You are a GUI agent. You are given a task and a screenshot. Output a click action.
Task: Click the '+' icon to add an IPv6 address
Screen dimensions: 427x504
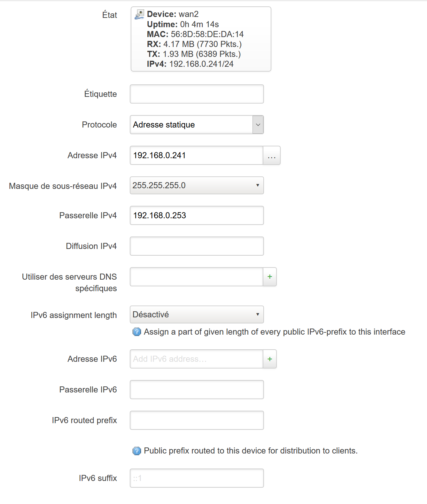point(269,359)
